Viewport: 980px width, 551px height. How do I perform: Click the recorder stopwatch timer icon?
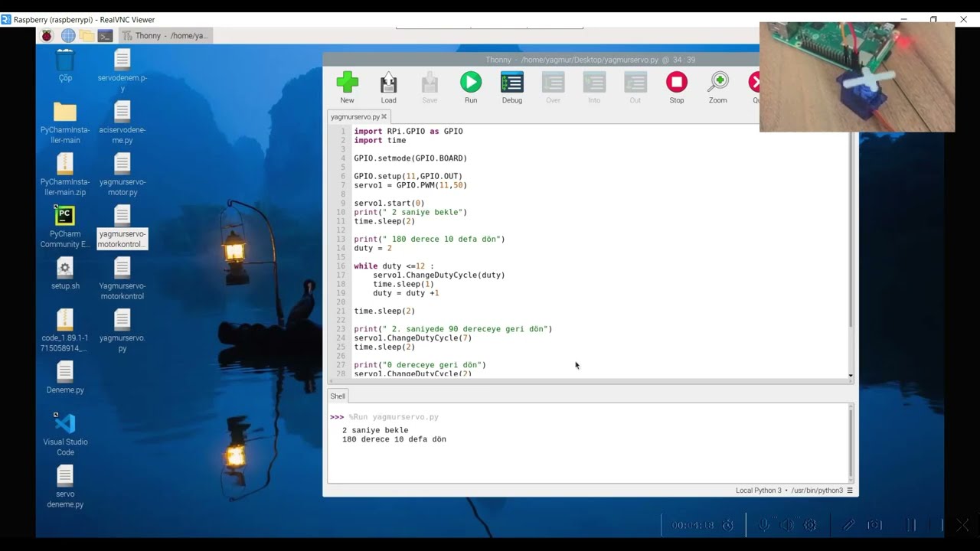(x=728, y=525)
